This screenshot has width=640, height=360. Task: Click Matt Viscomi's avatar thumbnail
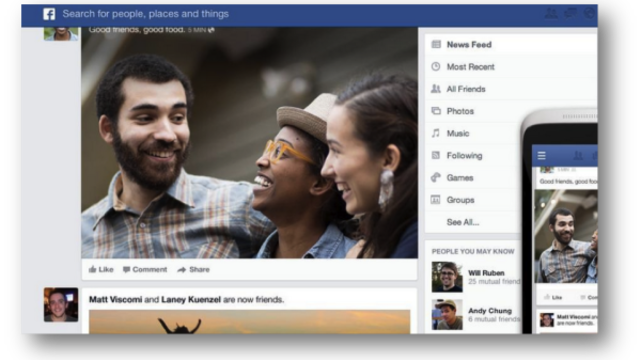point(61,304)
